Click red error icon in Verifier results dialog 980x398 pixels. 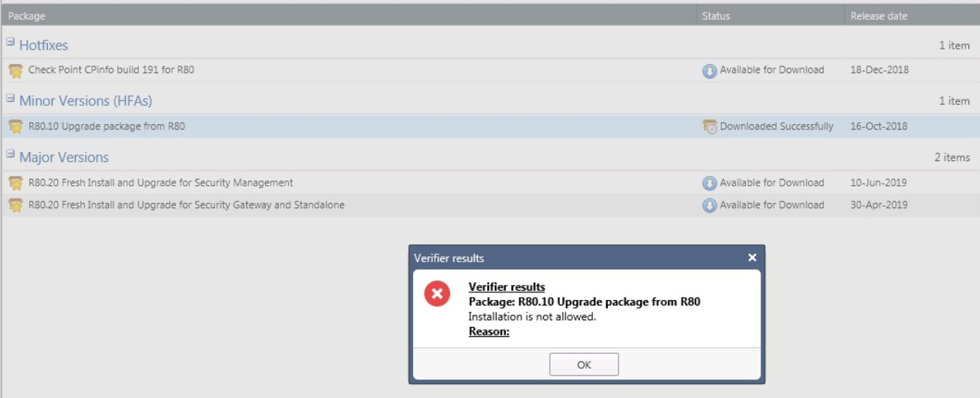pyautogui.click(x=437, y=294)
